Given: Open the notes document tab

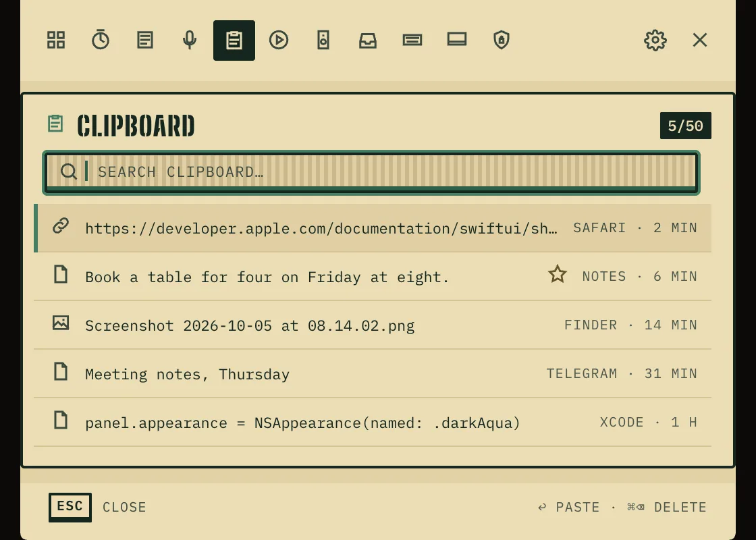Looking at the screenshot, I should [x=145, y=40].
